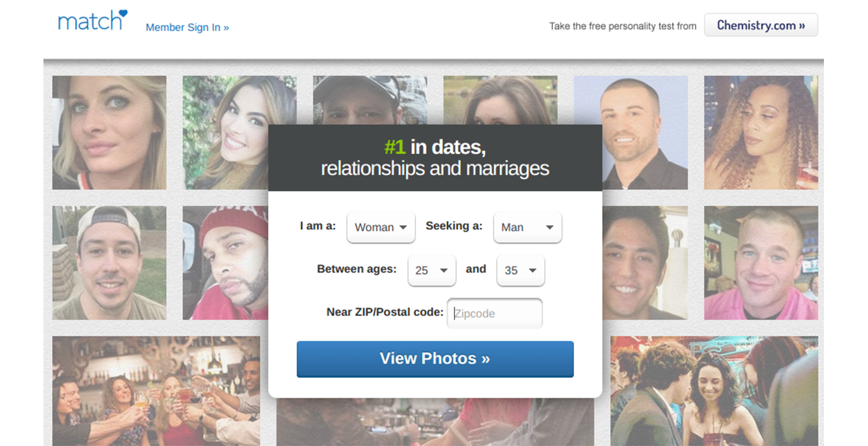Select blonde woman photo in top-left corner
Screen dimensions: 868x446
(109, 133)
